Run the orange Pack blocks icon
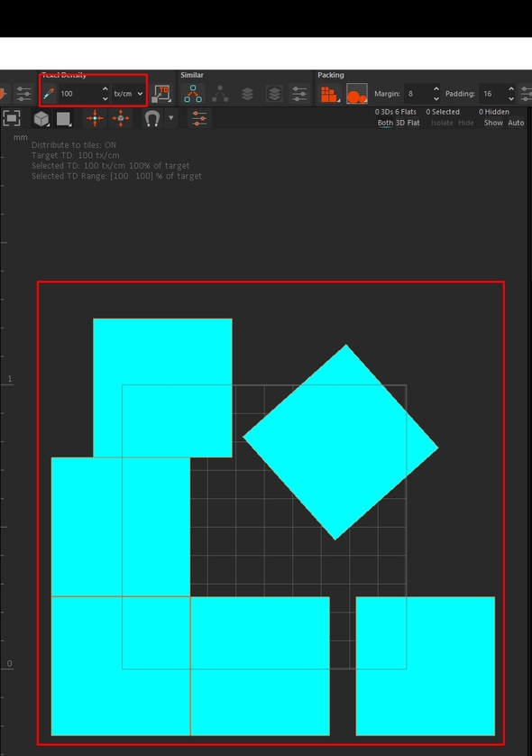This screenshot has width=532, height=756. (x=329, y=94)
